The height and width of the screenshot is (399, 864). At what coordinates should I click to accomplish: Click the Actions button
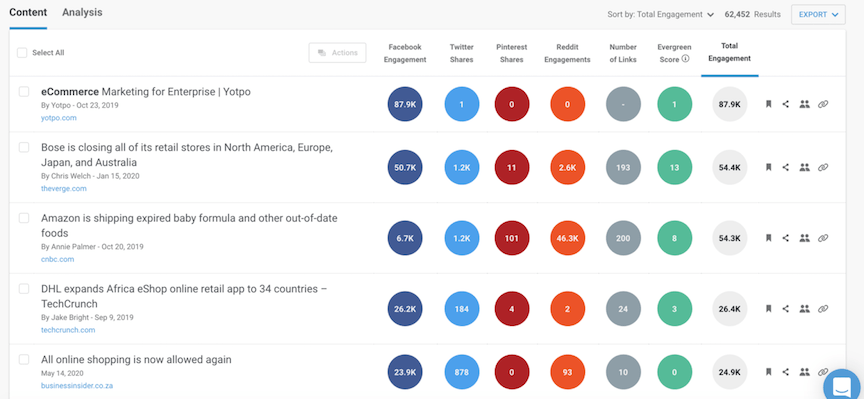point(337,53)
